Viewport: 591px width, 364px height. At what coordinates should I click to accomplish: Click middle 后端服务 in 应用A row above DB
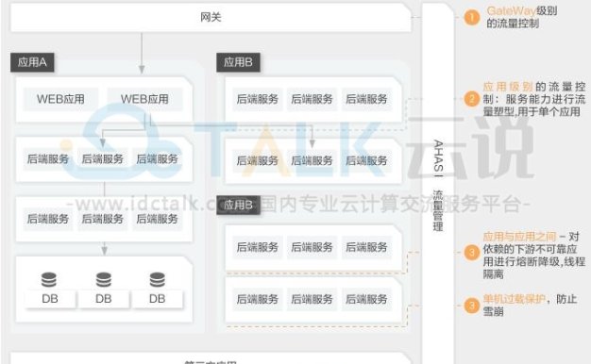[x=103, y=219]
